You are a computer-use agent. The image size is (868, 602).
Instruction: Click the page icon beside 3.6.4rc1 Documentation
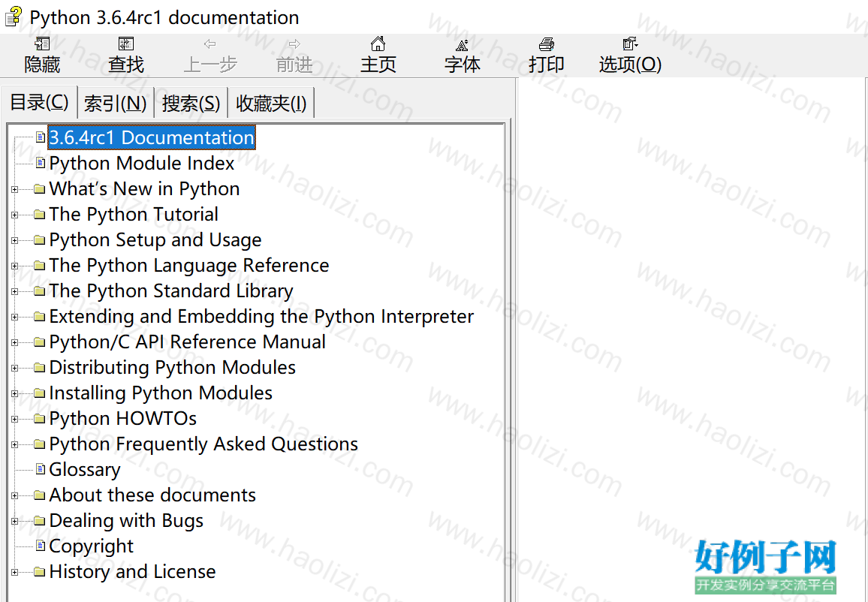pyautogui.click(x=40, y=137)
